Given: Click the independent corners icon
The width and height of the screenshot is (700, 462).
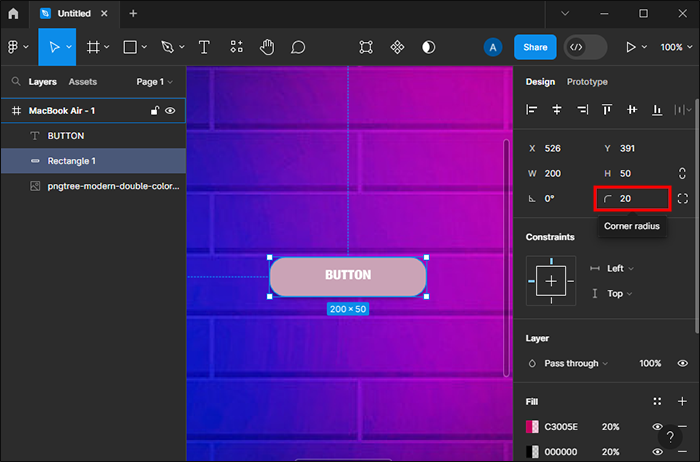Looking at the screenshot, I should (682, 198).
